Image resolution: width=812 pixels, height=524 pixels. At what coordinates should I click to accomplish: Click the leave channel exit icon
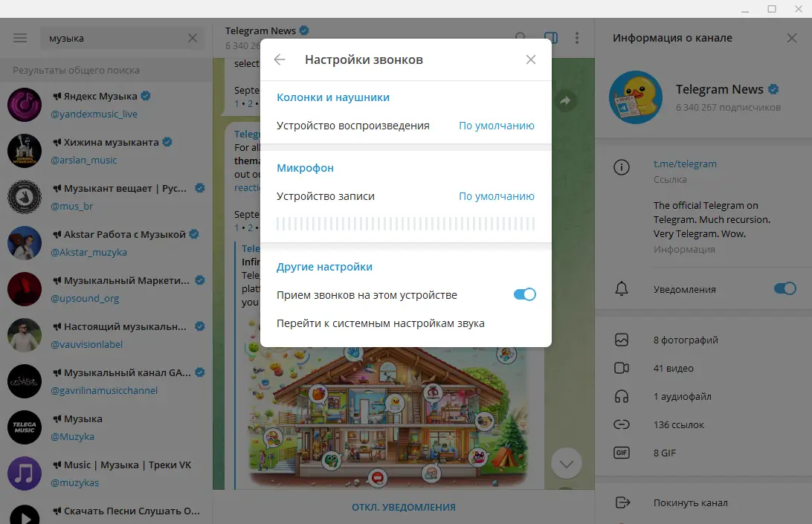pos(622,502)
